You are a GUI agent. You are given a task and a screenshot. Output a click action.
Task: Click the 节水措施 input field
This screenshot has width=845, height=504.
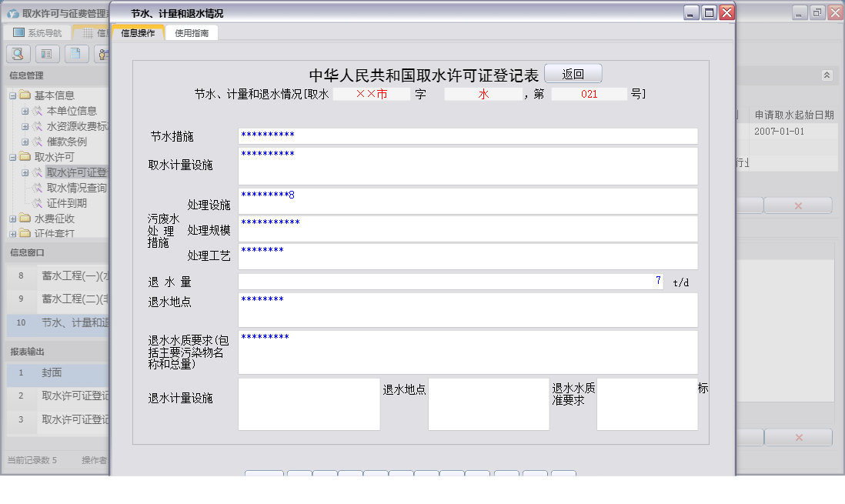point(467,136)
